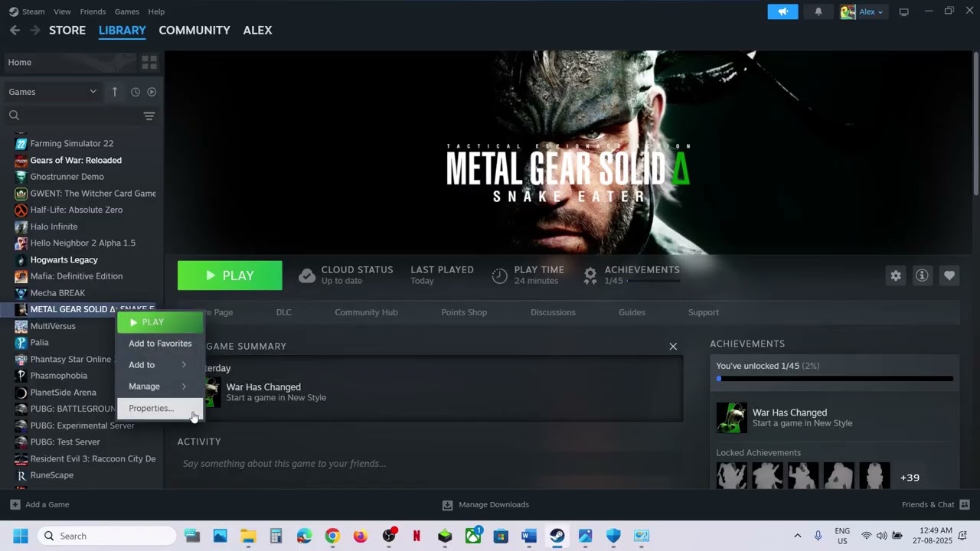Click the achievements unlocked progress bar

pyautogui.click(x=835, y=379)
